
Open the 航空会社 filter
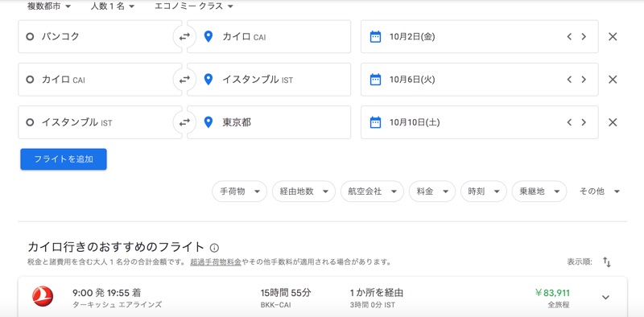[x=372, y=191]
